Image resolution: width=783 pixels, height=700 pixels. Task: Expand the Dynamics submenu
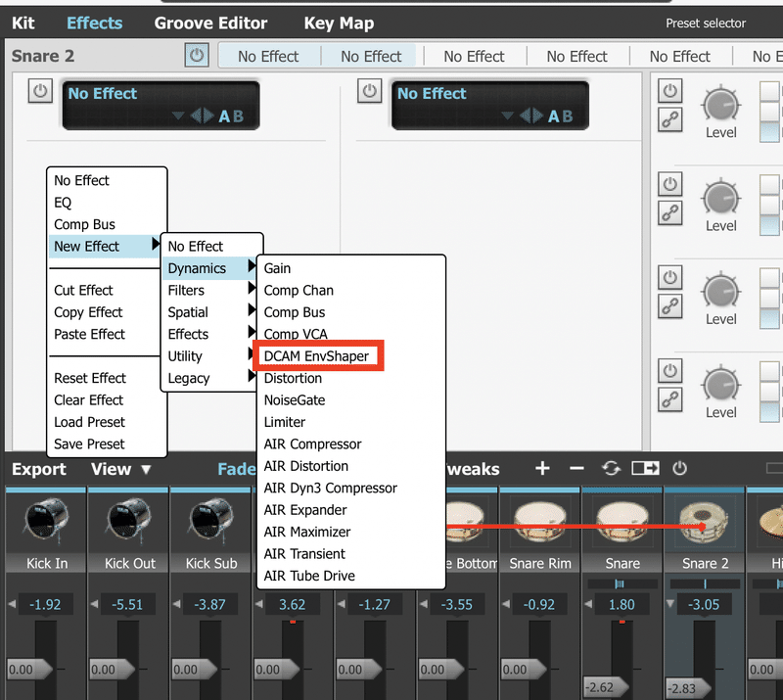coord(211,268)
